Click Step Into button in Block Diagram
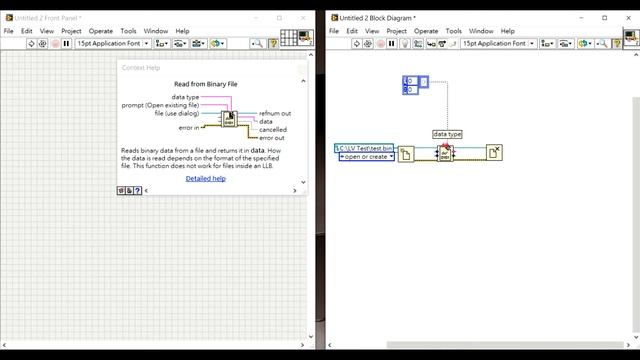 coord(431,43)
